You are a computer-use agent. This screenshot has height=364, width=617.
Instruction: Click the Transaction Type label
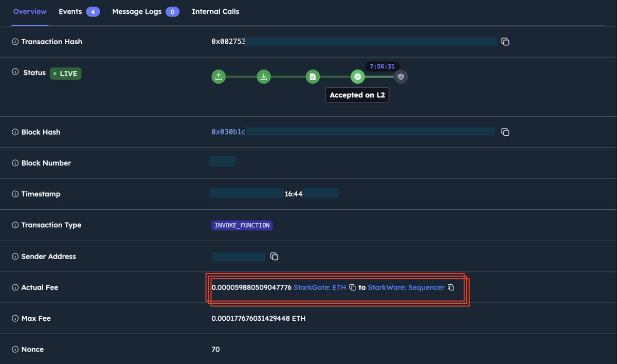pyautogui.click(x=51, y=225)
